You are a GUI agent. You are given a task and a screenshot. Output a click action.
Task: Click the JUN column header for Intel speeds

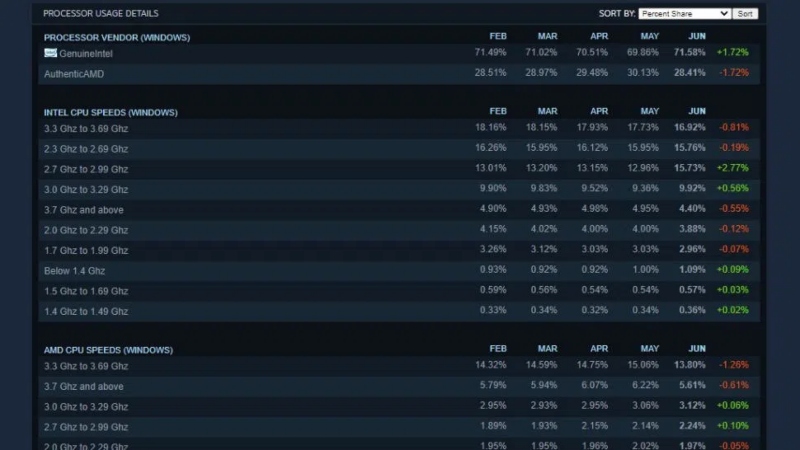tap(697, 112)
